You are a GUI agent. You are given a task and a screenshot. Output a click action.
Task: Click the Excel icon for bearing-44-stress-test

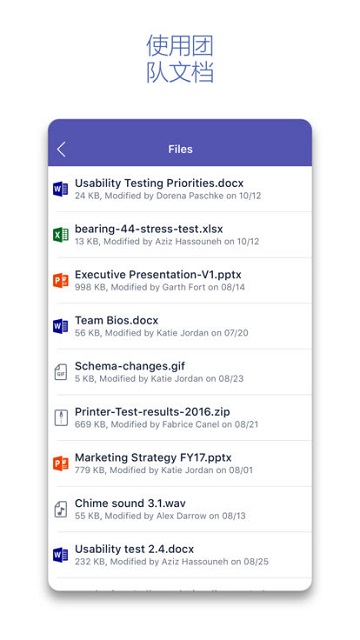pyautogui.click(x=60, y=235)
